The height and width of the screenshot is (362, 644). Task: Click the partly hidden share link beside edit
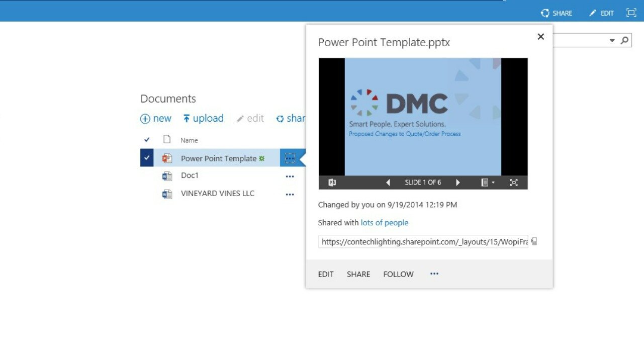pos(291,119)
